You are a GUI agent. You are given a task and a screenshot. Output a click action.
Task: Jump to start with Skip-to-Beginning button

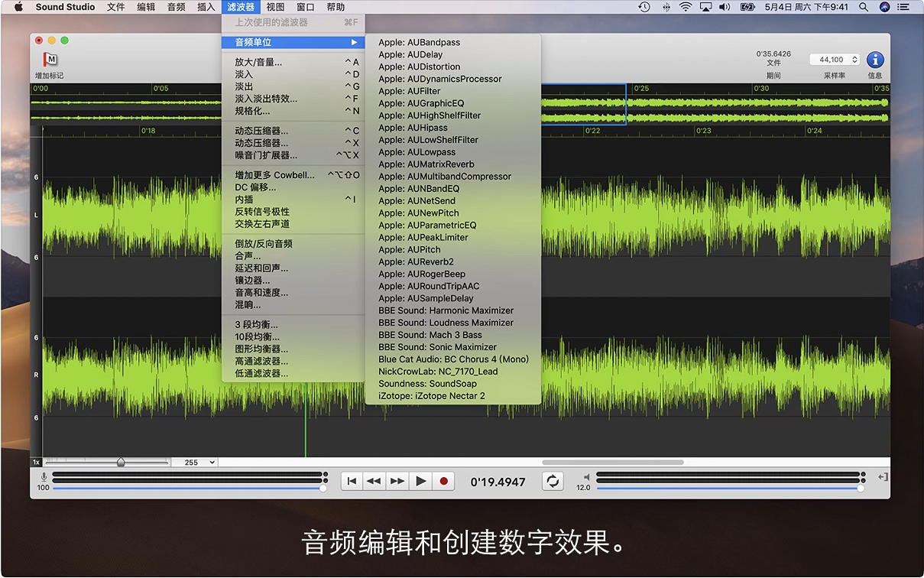click(x=351, y=481)
